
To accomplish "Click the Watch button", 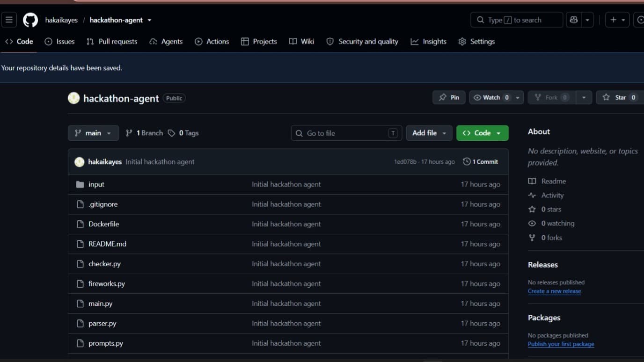I will [x=491, y=97].
